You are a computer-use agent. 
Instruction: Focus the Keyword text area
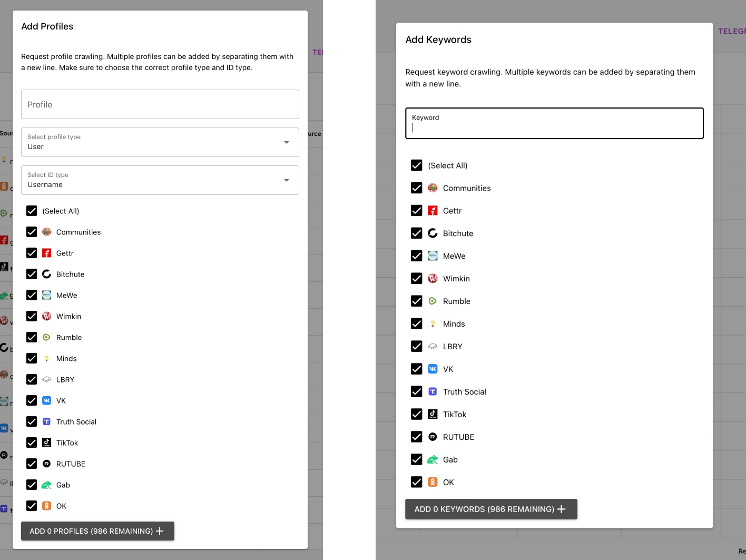coord(554,123)
